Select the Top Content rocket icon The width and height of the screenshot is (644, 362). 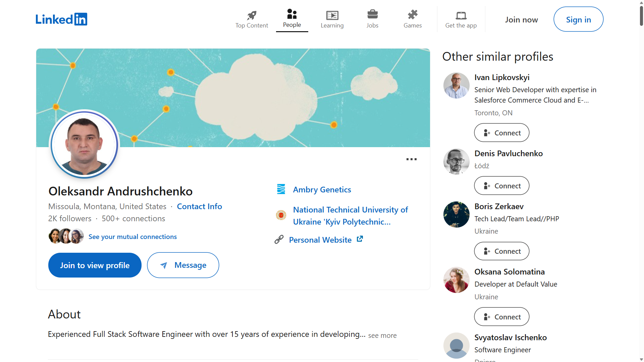pyautogui.click(x=252, y=15)
